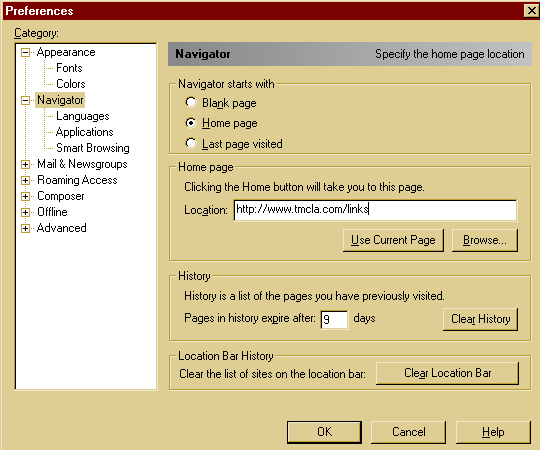
Task: Open the Fonts preferences item
Action: [x=69, y=68]
